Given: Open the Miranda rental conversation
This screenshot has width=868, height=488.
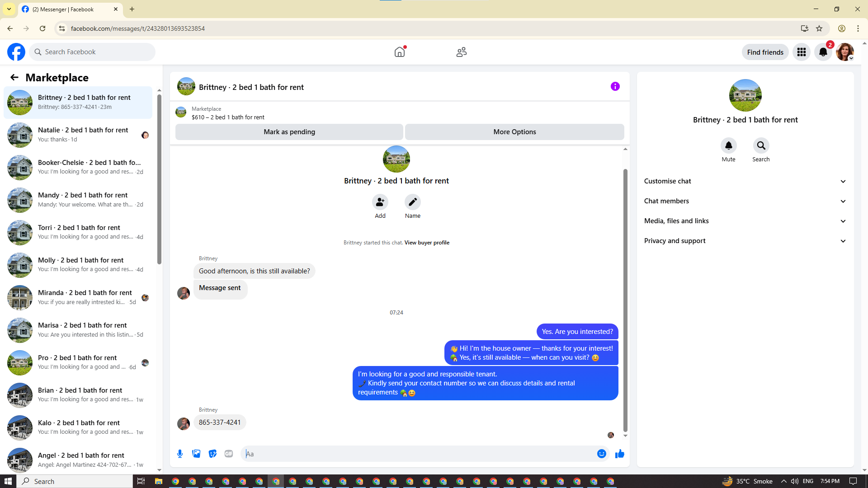Looking at the screenshot, I should (x=78, y=298).
